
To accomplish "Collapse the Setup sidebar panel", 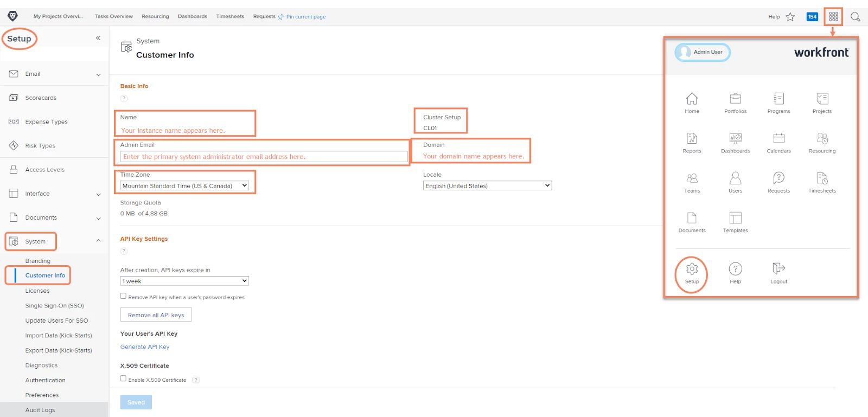I will [98, 38].
